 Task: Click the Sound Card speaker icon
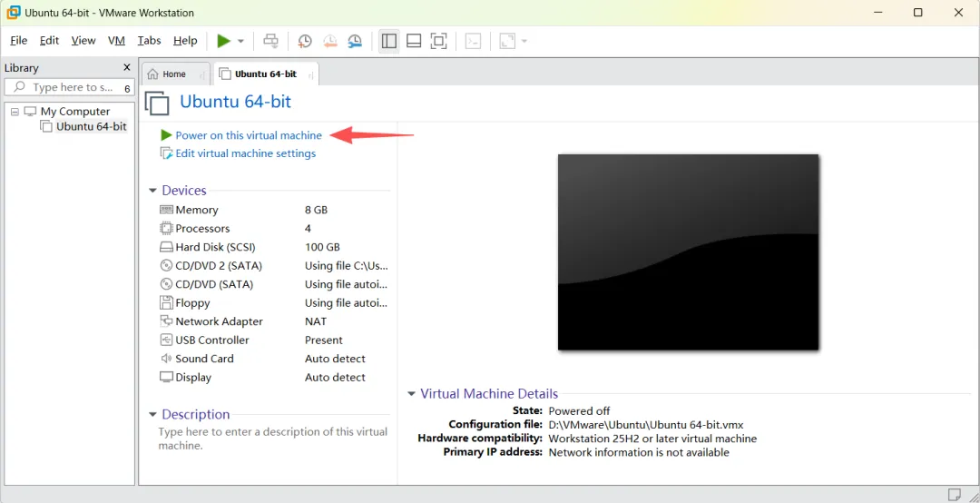pyautogui.click(x=166, y=359)
